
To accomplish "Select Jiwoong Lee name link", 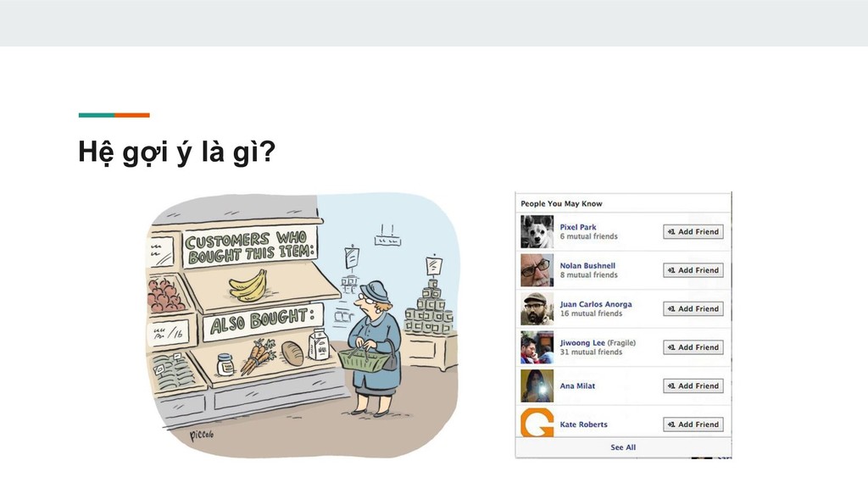I will (x=582, y=342).
